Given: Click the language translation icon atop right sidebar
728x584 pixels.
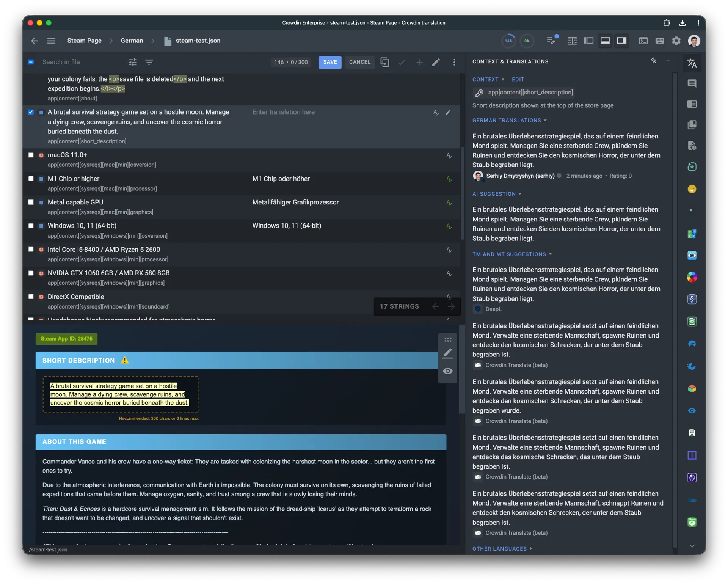Looking at the screenshot, I should click(692, 63).
